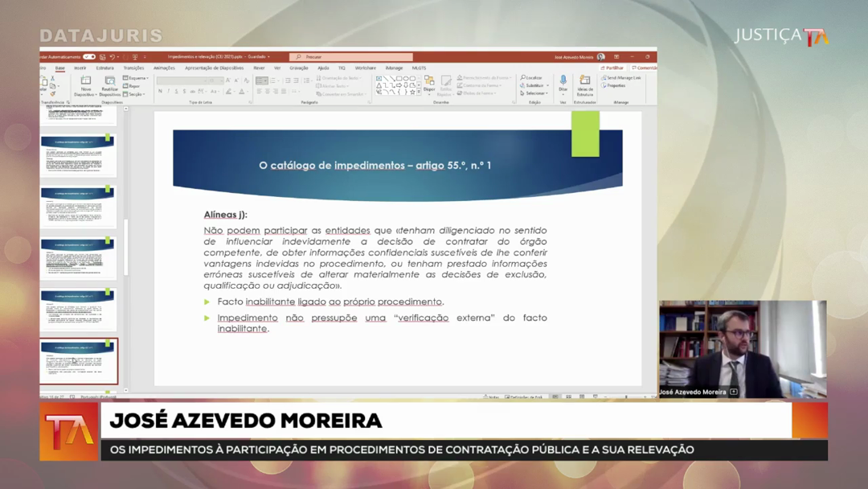
Task: Switch to the Animações tab
Action: pyautogui.click(x=164, y=68)
